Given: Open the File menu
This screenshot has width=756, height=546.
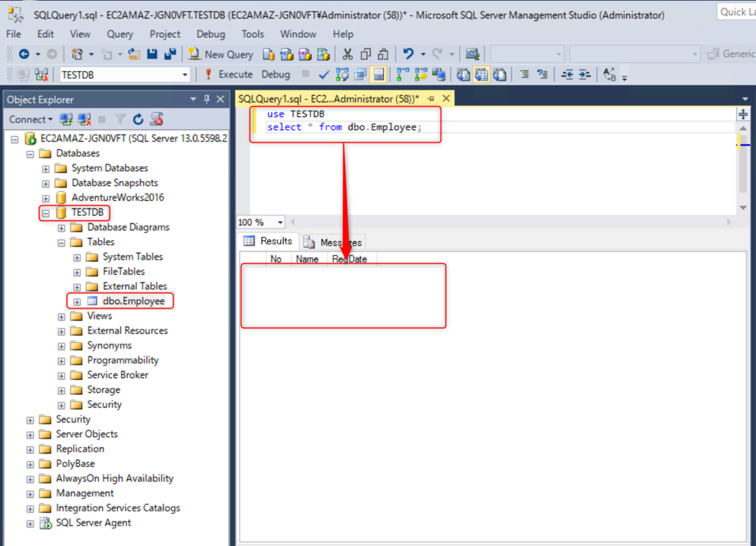Looking at the screenshot, I should tap(13, 34).
